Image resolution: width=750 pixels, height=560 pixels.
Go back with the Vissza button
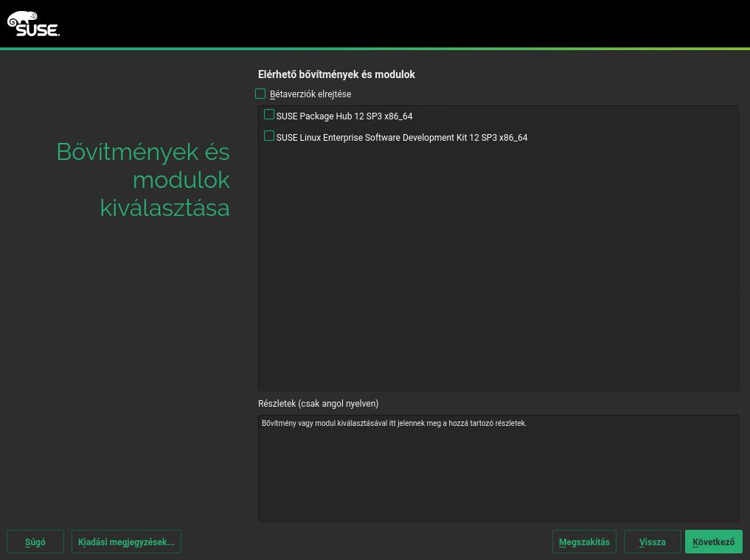pyautogui.click(x=653, y=542)
